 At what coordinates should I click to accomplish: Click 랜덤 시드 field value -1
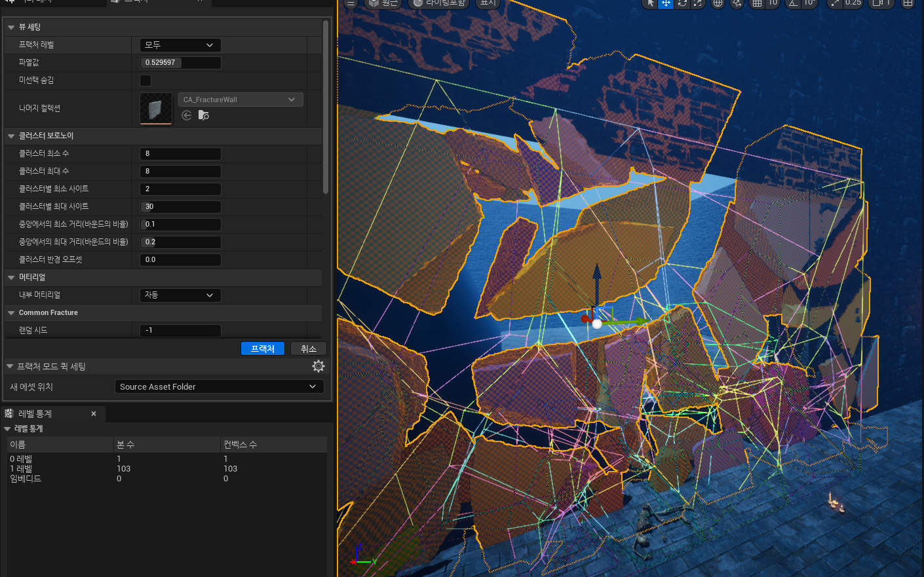(180, 331)
